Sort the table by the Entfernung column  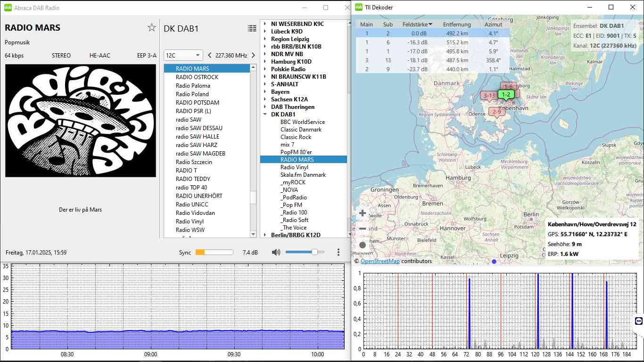(x=456, y=25)
